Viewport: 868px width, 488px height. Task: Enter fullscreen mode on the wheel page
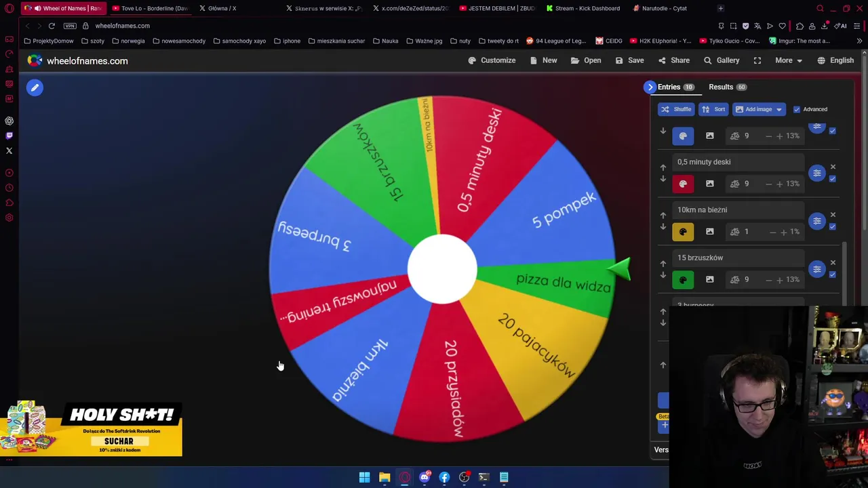(757, 60)
